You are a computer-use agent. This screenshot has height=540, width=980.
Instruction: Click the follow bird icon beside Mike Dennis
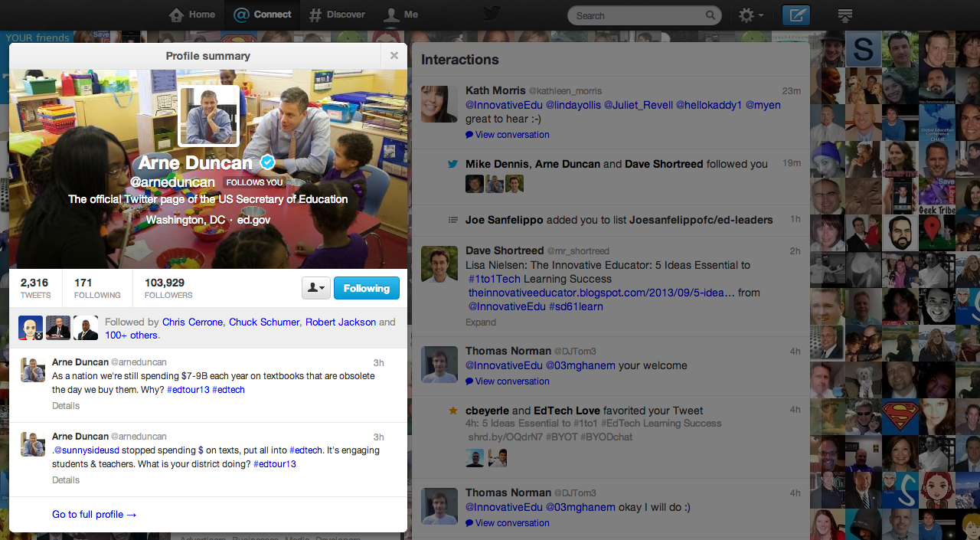[x=452, y=164]
